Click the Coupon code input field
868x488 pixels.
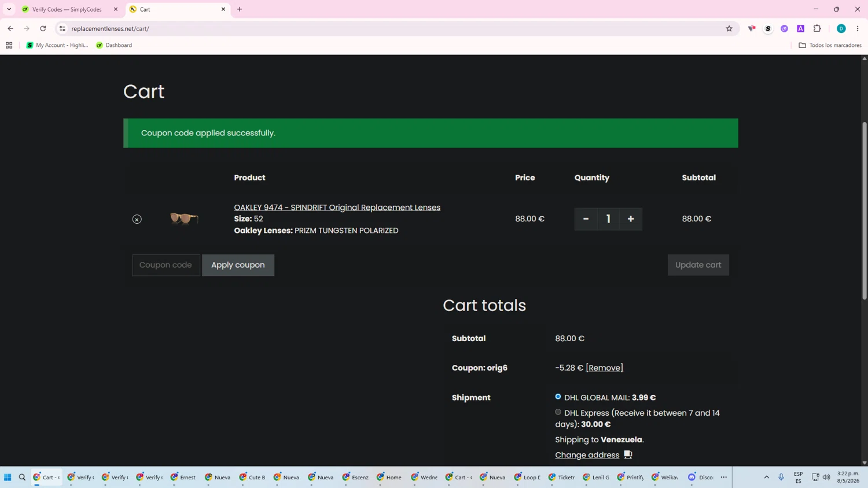click(166, 265)
